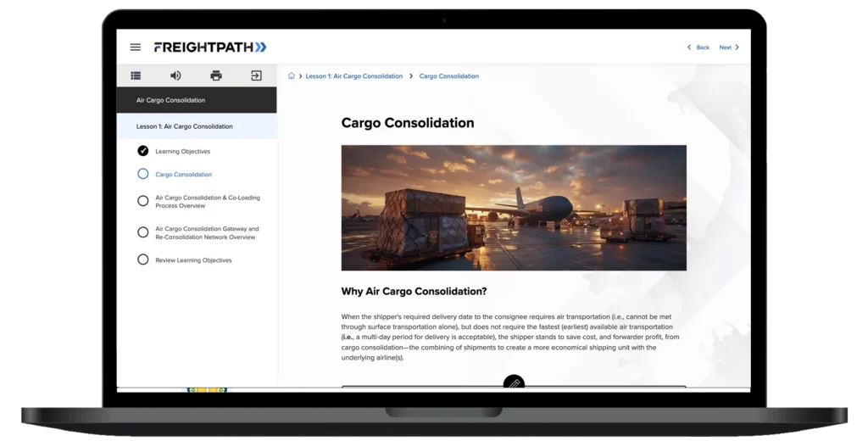This screenshot has height=441, width=868.
Task: Select the Cargo Consolidation radio circle
Action: tap(142, 174)
